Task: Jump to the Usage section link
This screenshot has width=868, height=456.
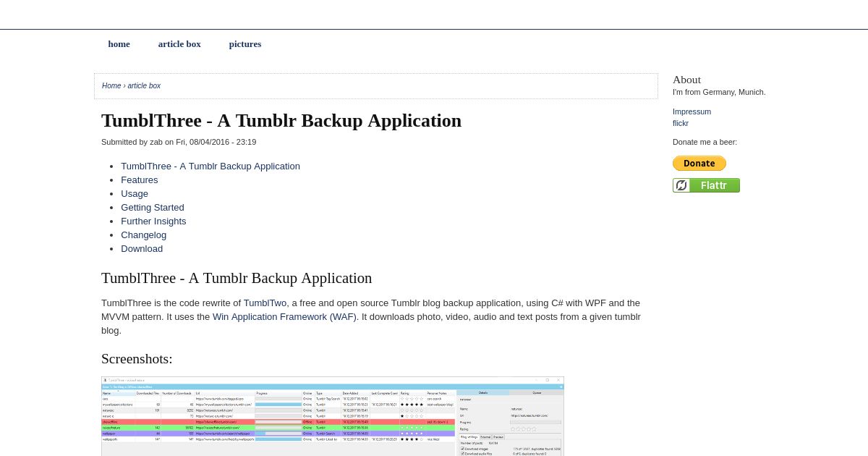Action: click(x=135, y=193)
